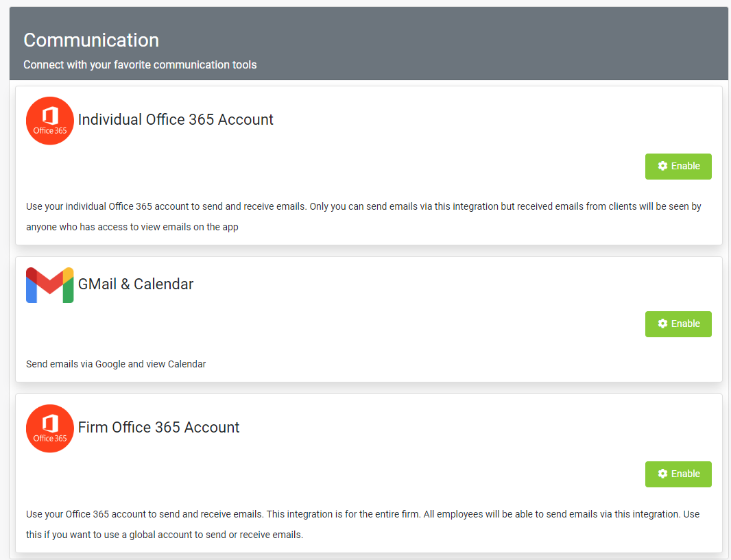Enable the GMail & Calendar integration

coord(678,324)
